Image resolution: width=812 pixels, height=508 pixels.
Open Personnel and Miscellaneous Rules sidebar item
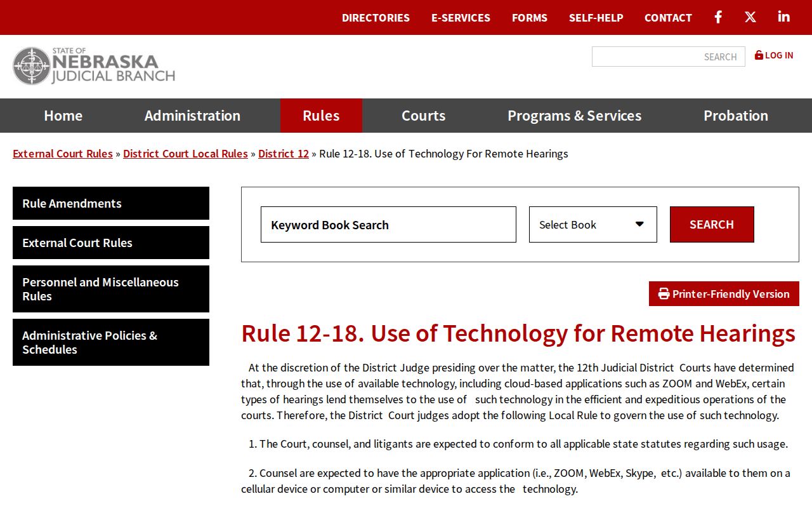tap(111, 289)
